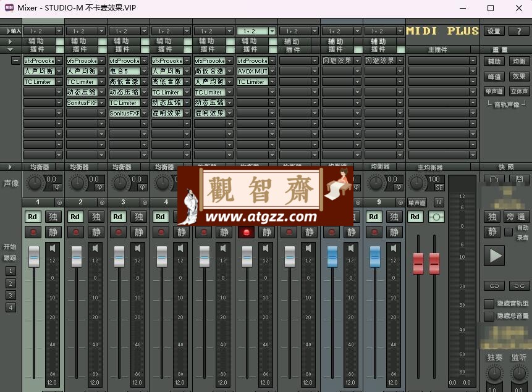Click the unlink-faders broken chain icon
Image resolution: width=532 pixels, height=392 pixels.
519,286
